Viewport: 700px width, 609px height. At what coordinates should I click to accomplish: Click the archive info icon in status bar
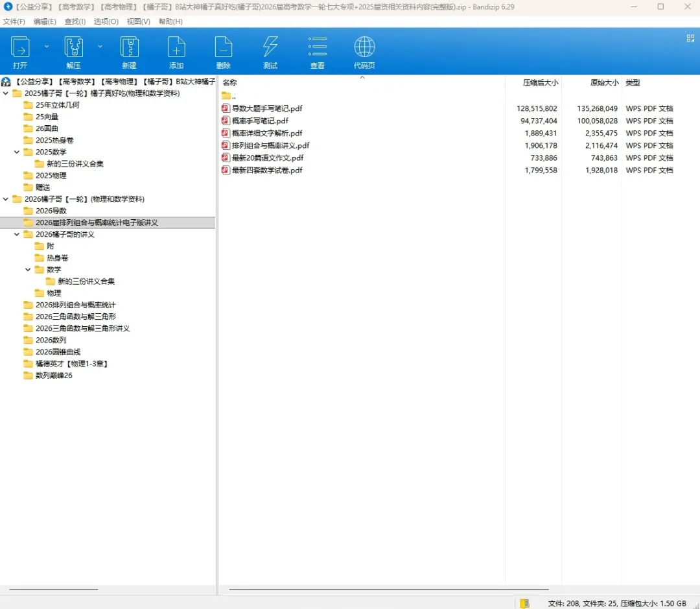pos(524,603)
